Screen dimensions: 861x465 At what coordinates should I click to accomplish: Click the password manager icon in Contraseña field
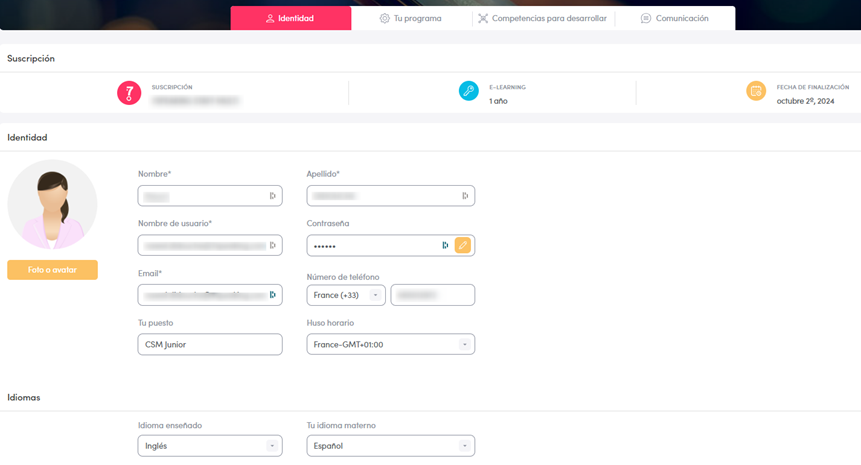445,245
